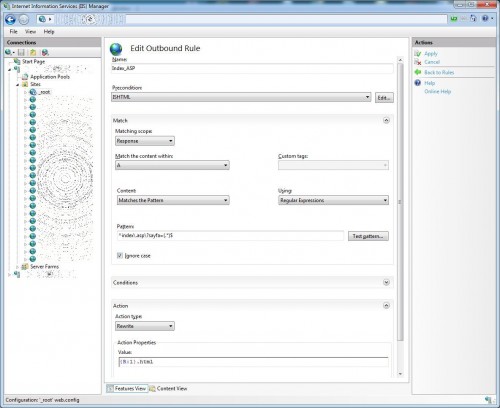This screenshot has height=408, width=500.
Task: Collapse the Sites tree node
Action: click(x=17, y=85)
